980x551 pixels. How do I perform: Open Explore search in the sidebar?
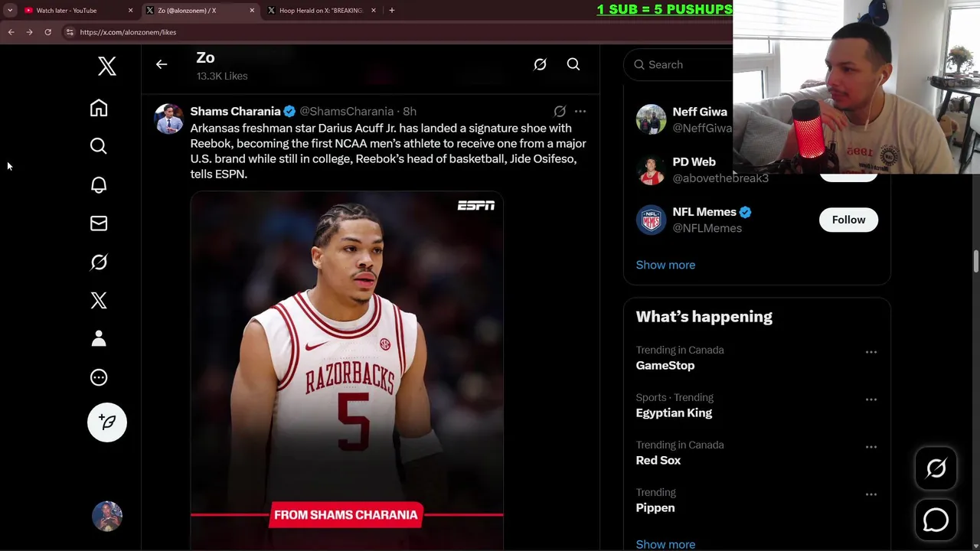click(99, 146)
